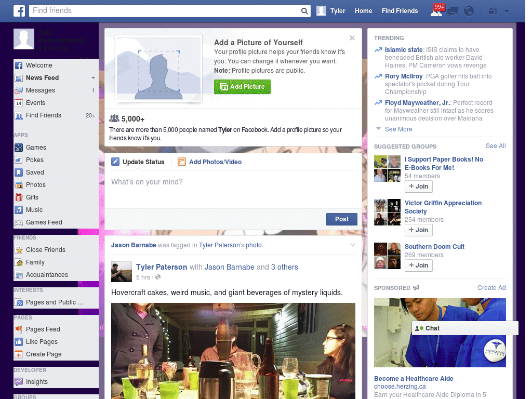Open Islamic state trending topic
The width and height of the screenshot is (532, 399).
(x=403, y=49)
